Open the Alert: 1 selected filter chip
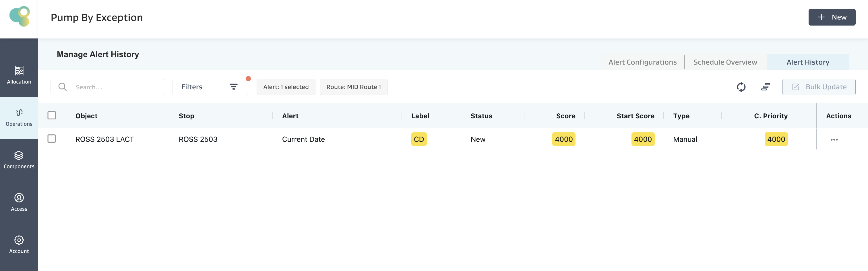 pyautogui.click(x=285, y=87)
